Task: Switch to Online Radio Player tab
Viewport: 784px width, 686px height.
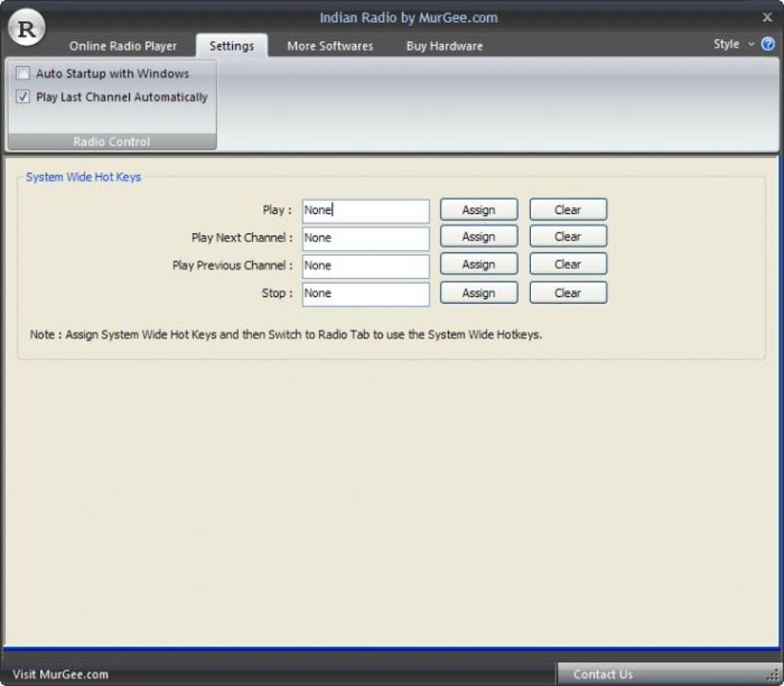Action: click(x=123, y=46)
